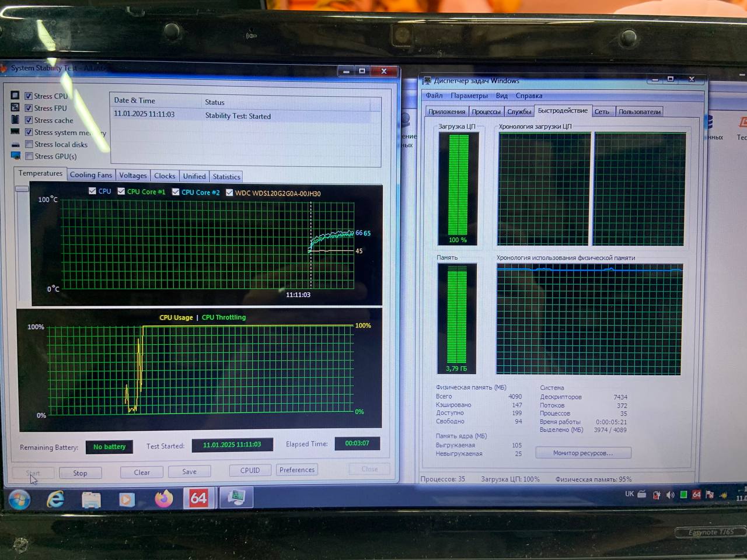The height and width of the screenshot is (560, 747).
Task: Stop the stability test
Action: 80,473
